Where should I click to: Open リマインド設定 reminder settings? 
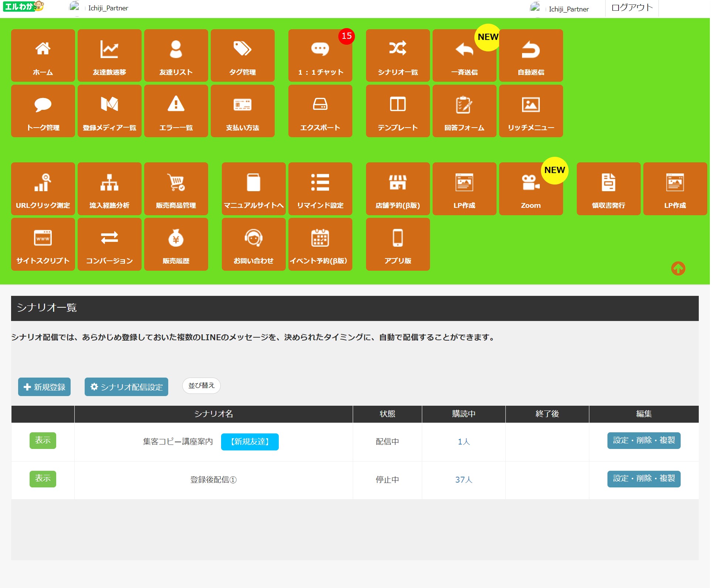pyautogui.click(x=320, y=189)
